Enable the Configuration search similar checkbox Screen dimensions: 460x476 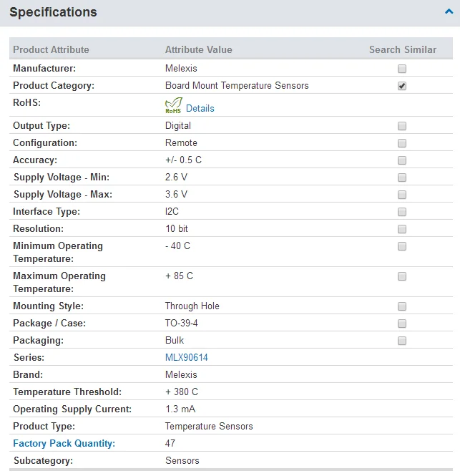(x=402, y=143)
